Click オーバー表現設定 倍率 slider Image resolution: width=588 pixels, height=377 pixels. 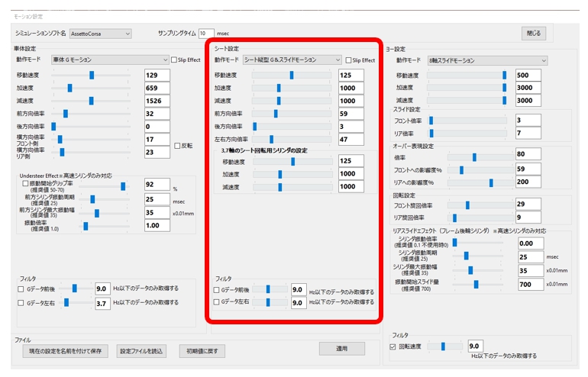coord(473,156)
